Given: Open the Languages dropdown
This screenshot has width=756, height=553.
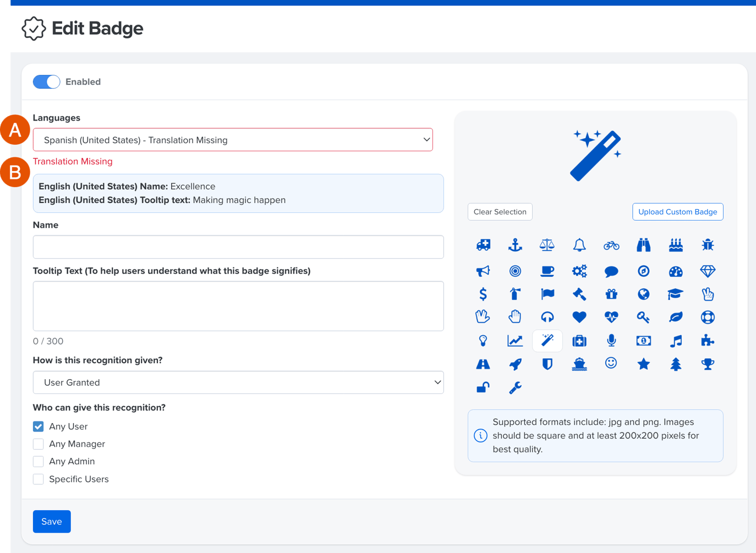Looking at the screenshot, I should tap(233, 140).
